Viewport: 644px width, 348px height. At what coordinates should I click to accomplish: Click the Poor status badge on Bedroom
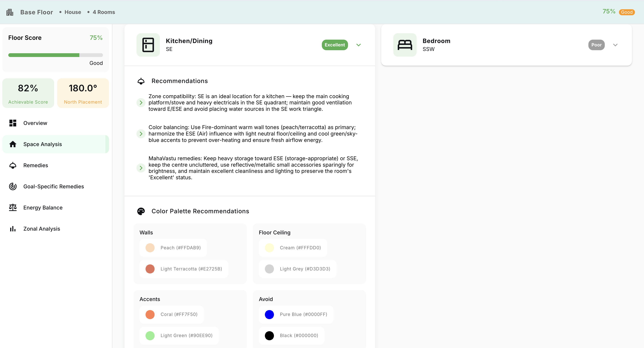pos(596,45)
